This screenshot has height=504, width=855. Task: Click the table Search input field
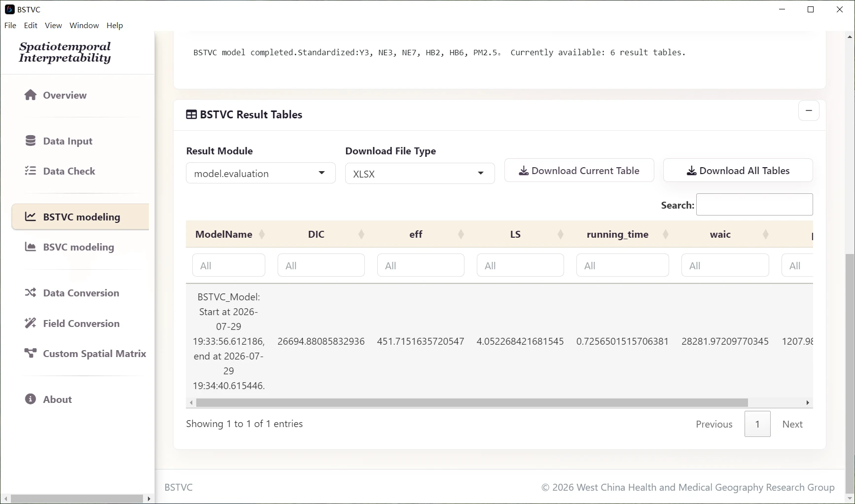tap(754, 205)
